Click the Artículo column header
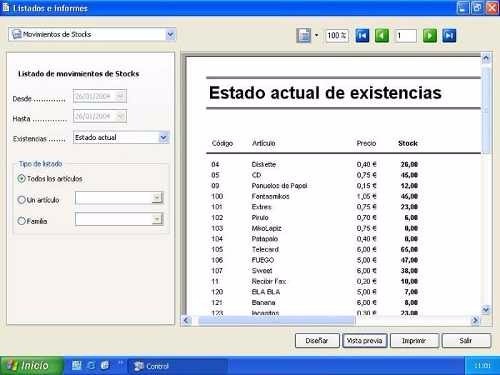 coord(263,143)
